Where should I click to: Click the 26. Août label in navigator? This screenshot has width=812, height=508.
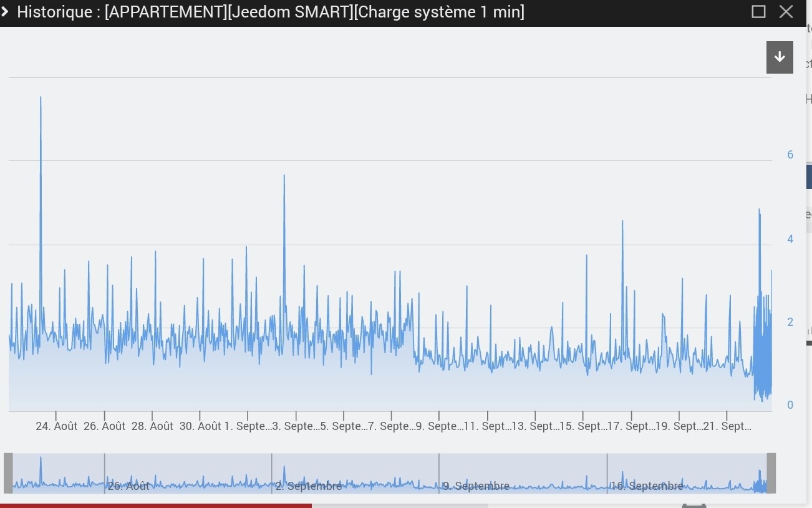point(128,486)
